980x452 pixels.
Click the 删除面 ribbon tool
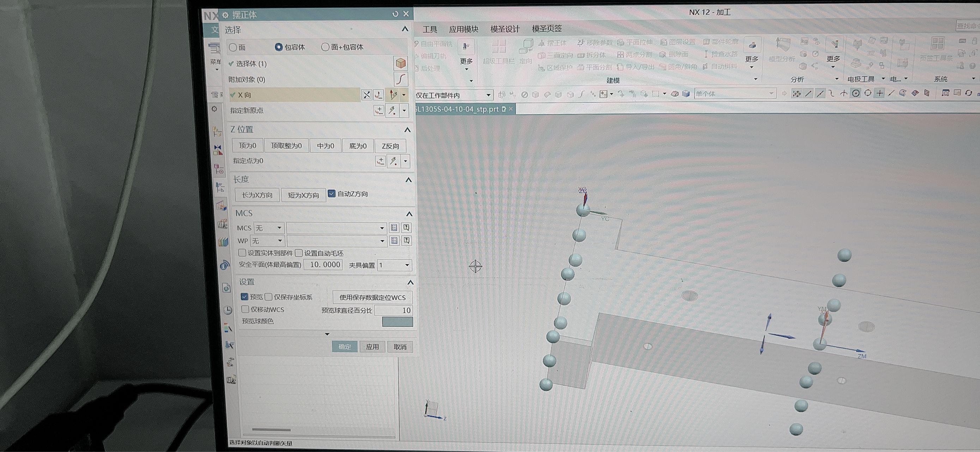(x=674, y=54)
